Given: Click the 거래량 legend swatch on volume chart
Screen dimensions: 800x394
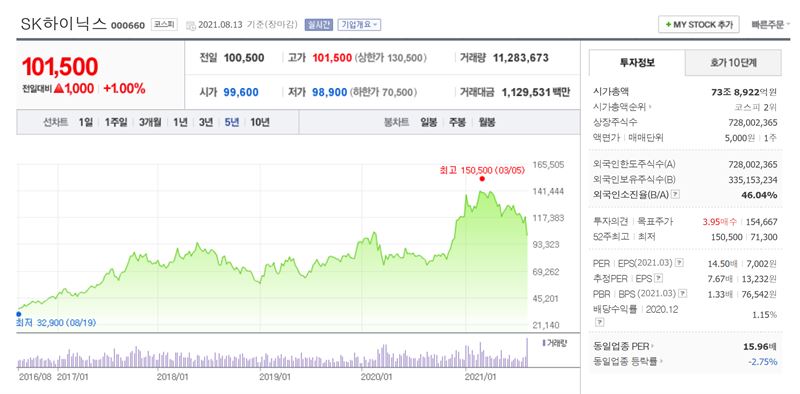Looking at the screenshot, I should (543, 343).
